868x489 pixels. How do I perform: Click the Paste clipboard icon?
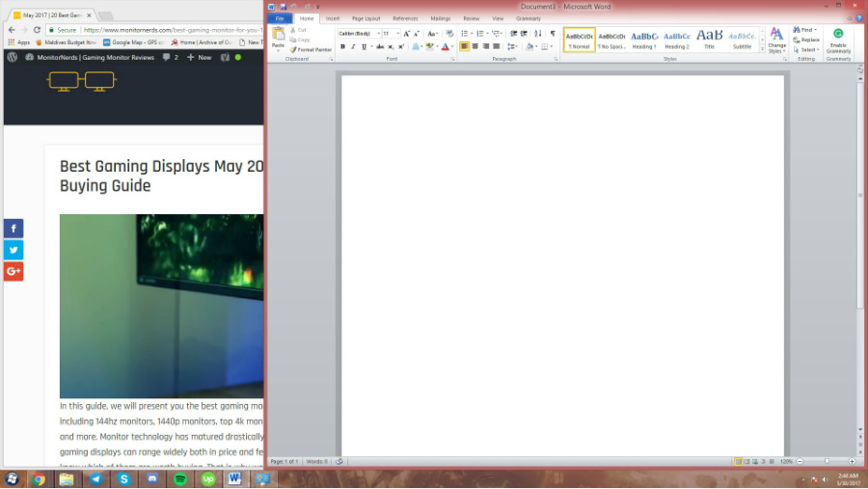coord(278,37)
